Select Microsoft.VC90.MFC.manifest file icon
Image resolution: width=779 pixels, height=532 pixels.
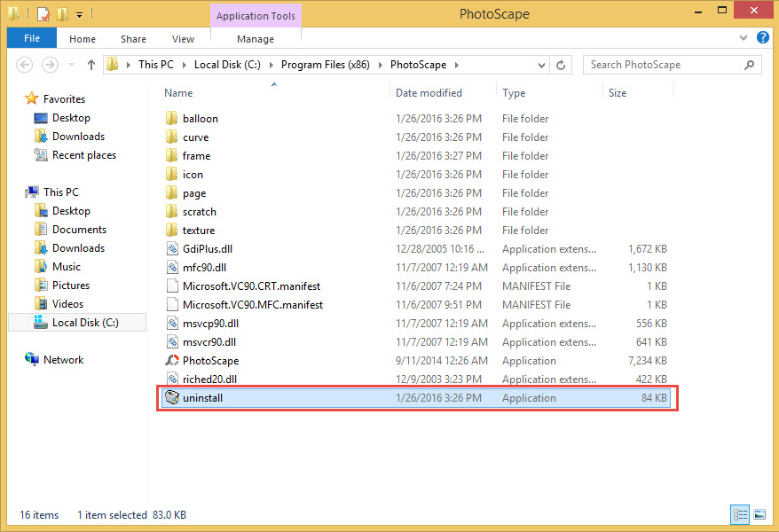(x=172, y=304)
